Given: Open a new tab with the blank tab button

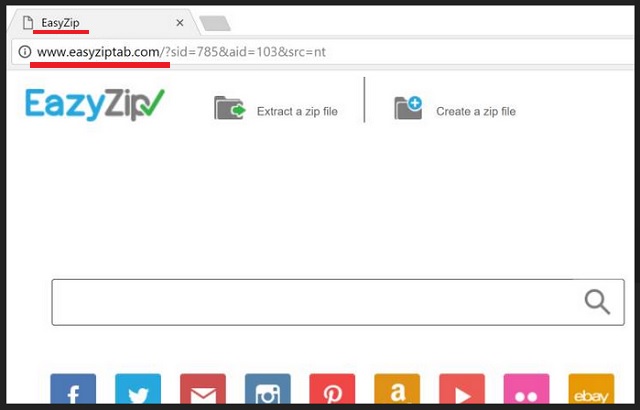Looking at the screenshot, I should tap(215, 24).
